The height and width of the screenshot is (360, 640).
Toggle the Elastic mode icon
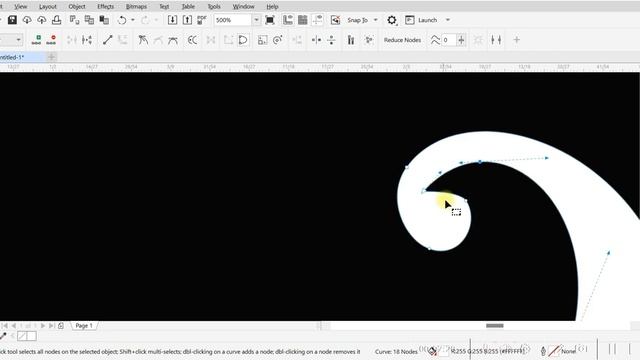[x=351, y=40]
